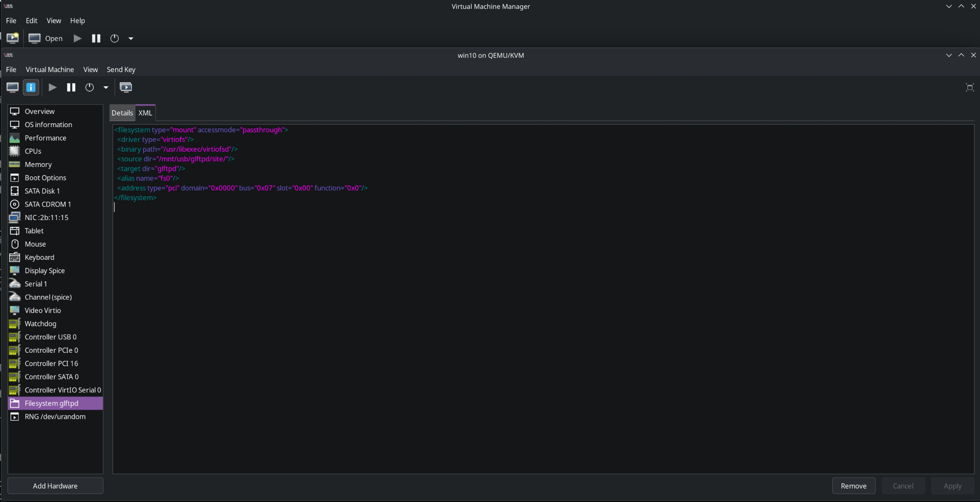Toggle the virtual hardware details view

(x=31, y=87)
